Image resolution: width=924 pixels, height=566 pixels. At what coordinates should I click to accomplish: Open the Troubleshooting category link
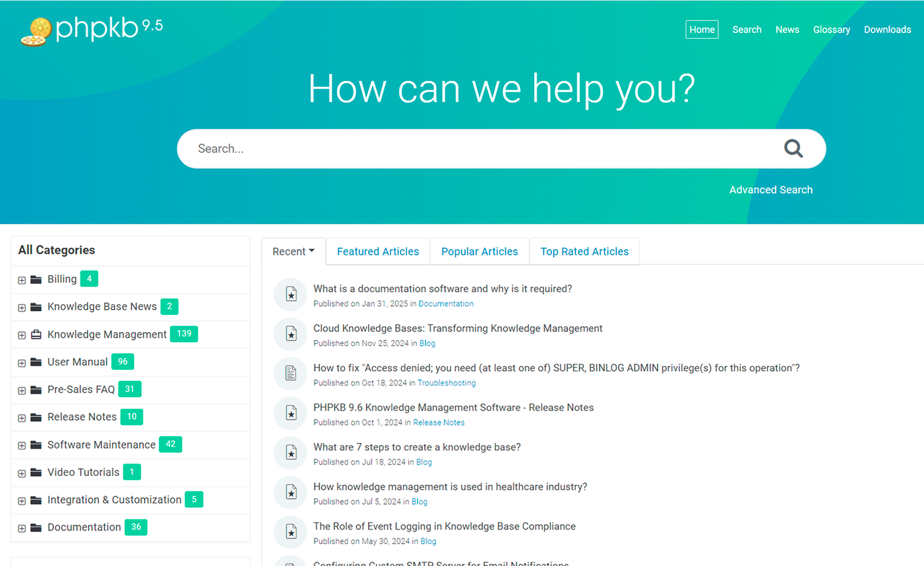coord(446,383)
